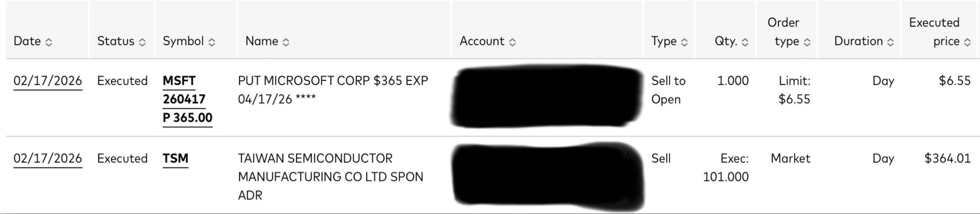Click the Name column sort arrows
Viewport: 980px width, 214px height.
(x=286, y=42)
